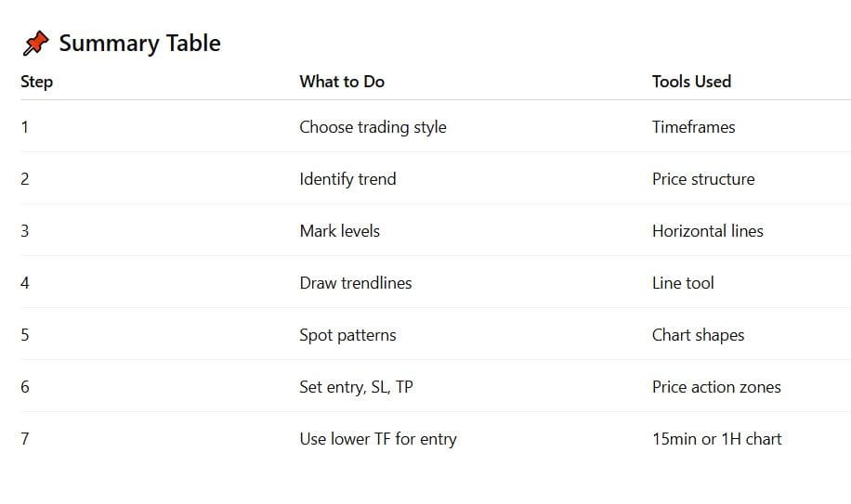The height and width of the screenshot is (504, 851).
Task: Click the What to Do column header
Action: [342, 82]
